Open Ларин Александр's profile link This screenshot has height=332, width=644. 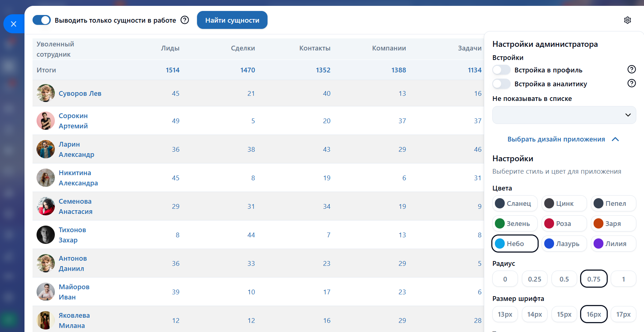point(76,149)
